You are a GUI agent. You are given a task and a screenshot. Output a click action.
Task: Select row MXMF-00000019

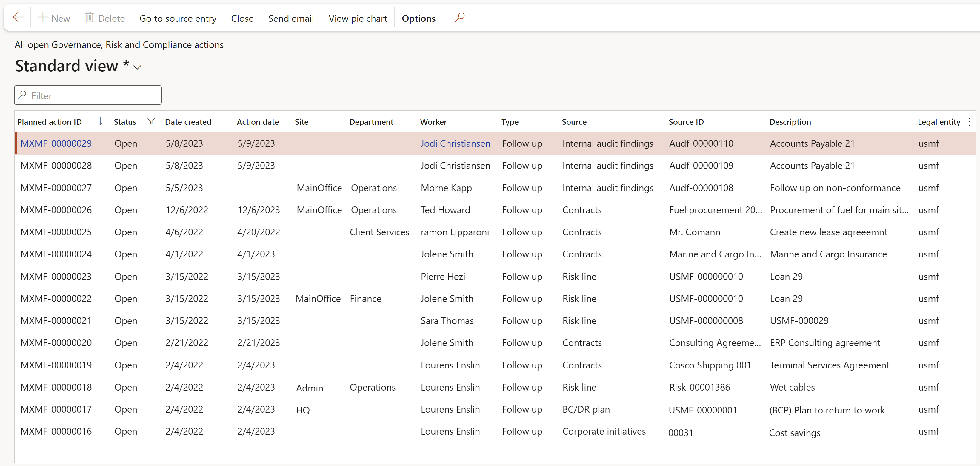[x=495, y=365]
